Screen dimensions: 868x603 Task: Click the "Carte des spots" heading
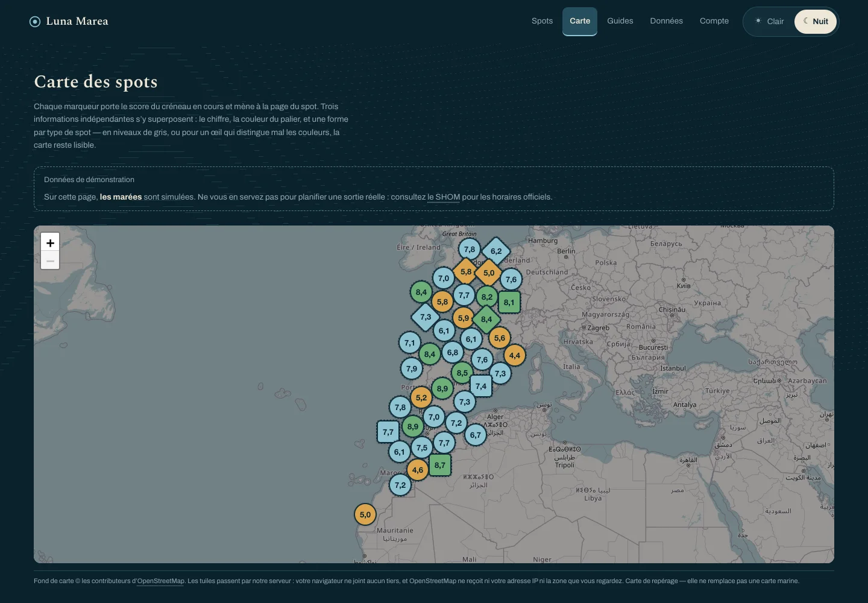(96, 82)
